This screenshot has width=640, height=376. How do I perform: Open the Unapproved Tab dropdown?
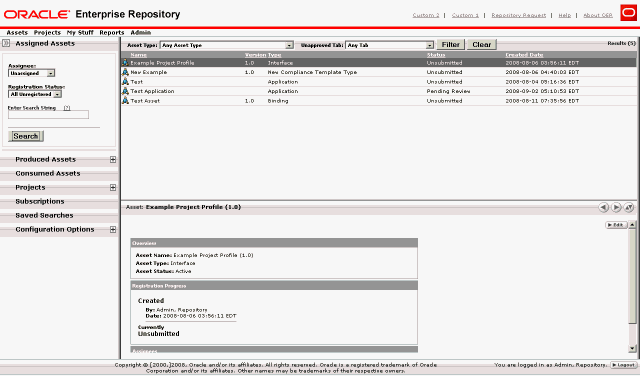click(389, 45)
